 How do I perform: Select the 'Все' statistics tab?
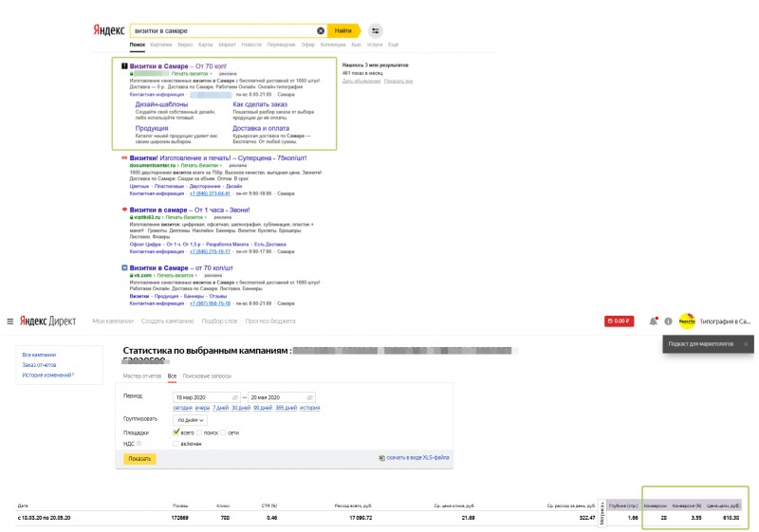coord(172,376)
